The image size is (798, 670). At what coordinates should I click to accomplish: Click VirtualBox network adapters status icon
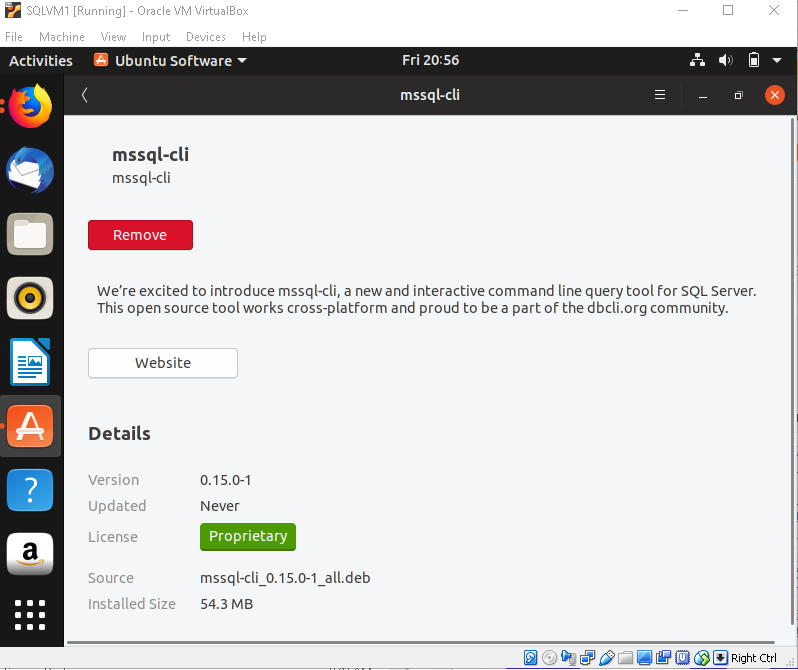point(588,658)
